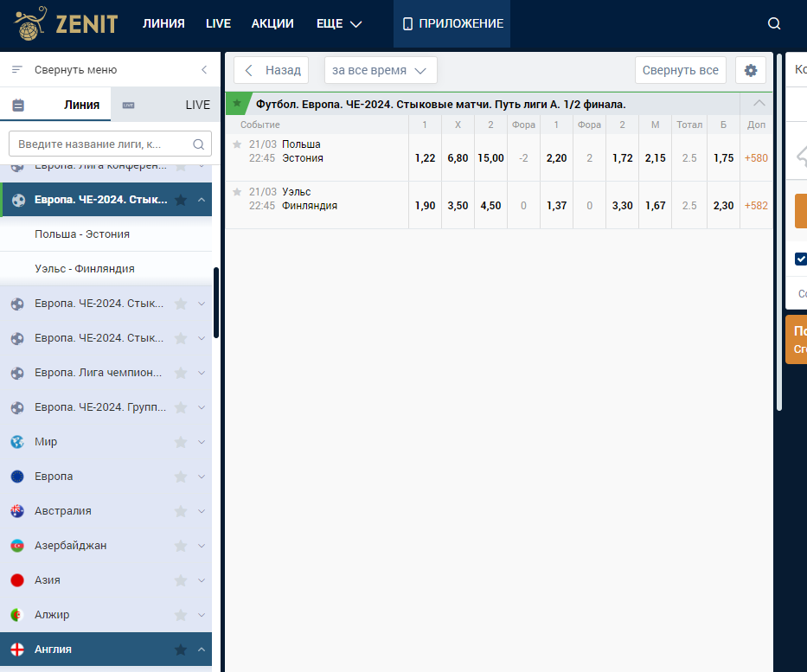The width and height of the screenshot is (807, 672).
Task: Click the Назад back button
Action: 272,70
